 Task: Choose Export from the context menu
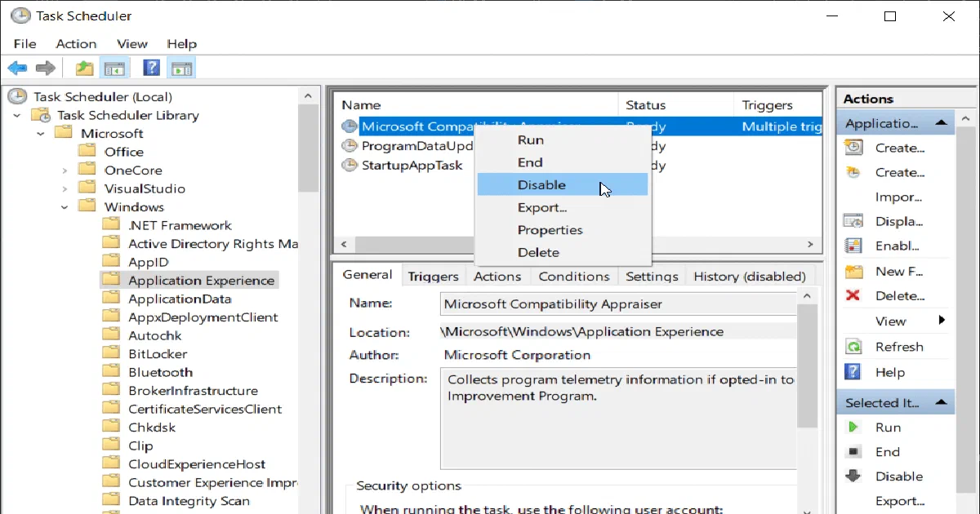point(563,207)
